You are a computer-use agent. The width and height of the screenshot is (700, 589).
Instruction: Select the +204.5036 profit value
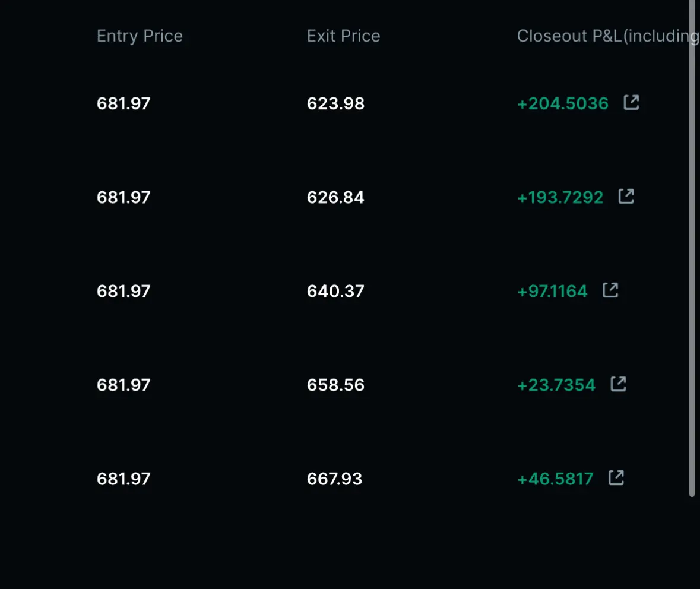(563, 104)
